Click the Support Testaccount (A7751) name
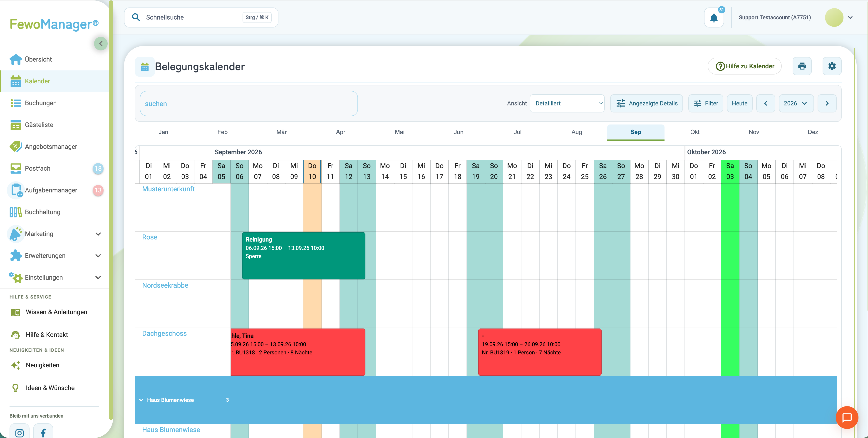 click(775, 17)
